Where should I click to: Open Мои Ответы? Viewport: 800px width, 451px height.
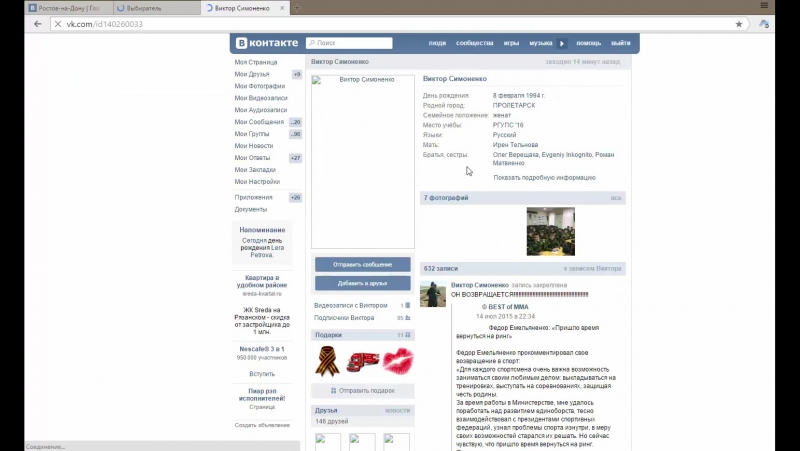(x=252, y=158)
